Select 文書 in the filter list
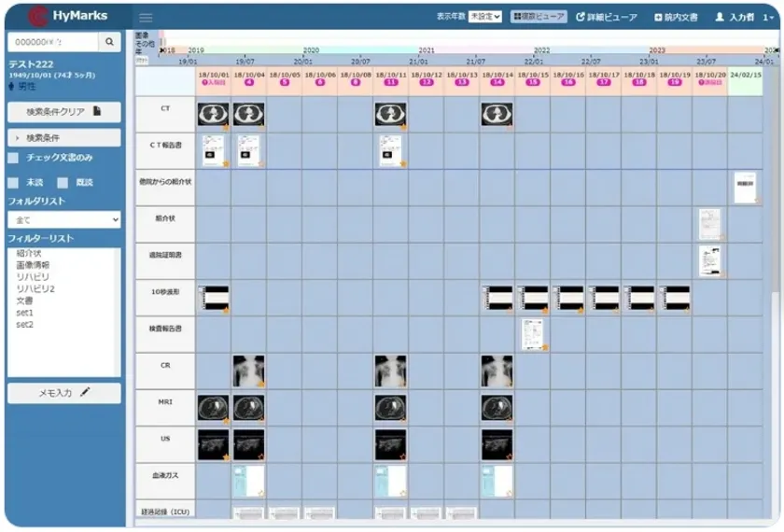Image resolution: width=784 pixels, height=532 pixels. (x=24, y=301)
